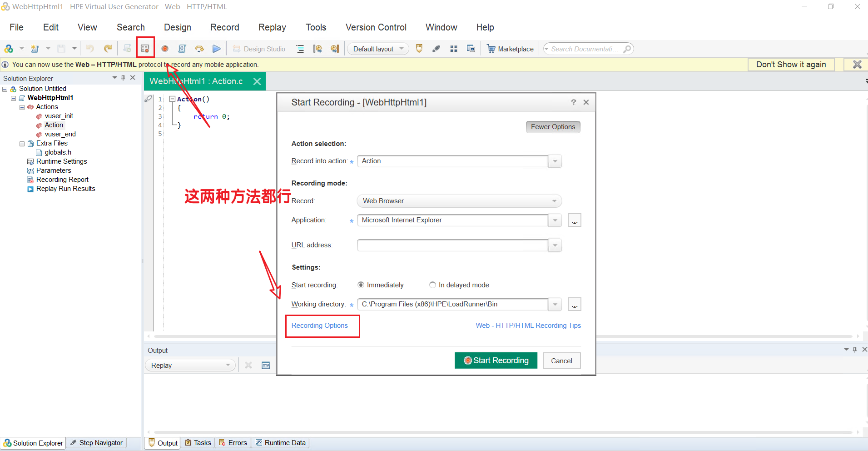
Task: Open the File menu
Action: pos(16,27)
